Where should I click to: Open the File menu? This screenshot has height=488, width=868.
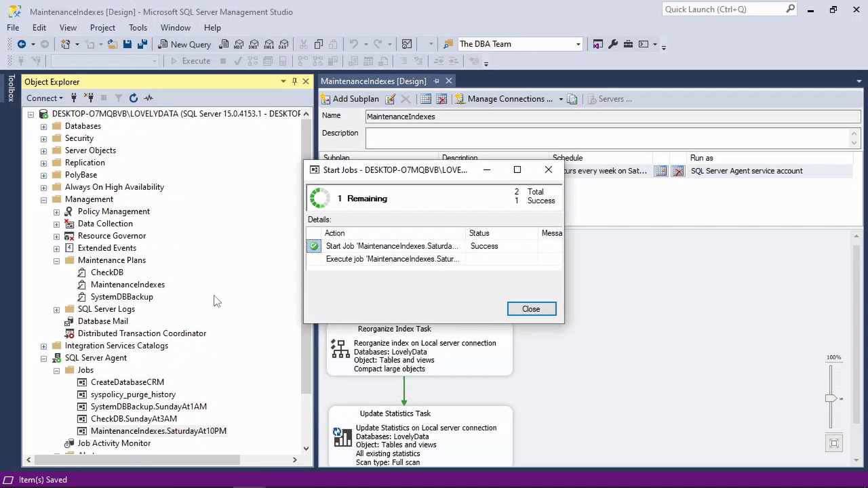point(13,28)
